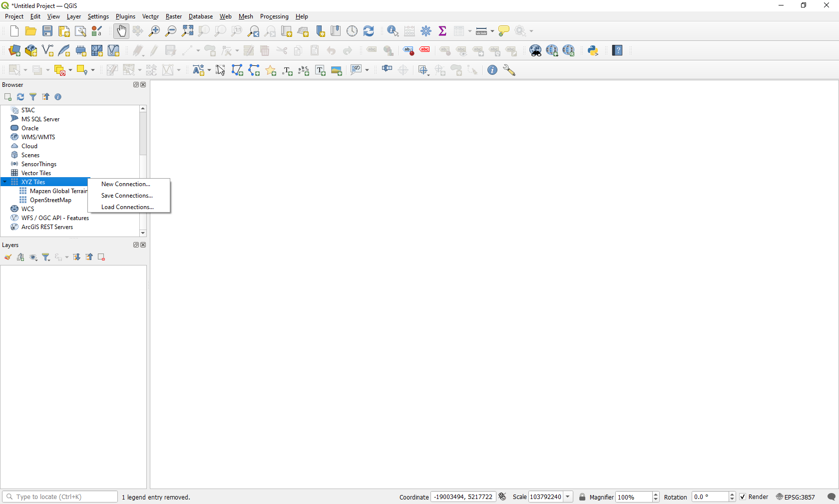839x504 pixels.
Task: Click the EPSG:3857 CRS button
Action: 796,497
